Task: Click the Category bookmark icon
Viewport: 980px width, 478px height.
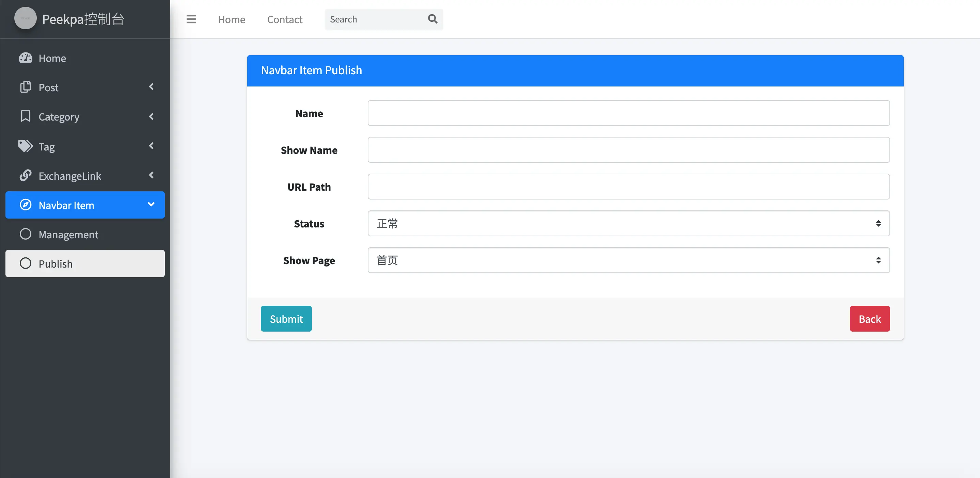Action: 26,116
